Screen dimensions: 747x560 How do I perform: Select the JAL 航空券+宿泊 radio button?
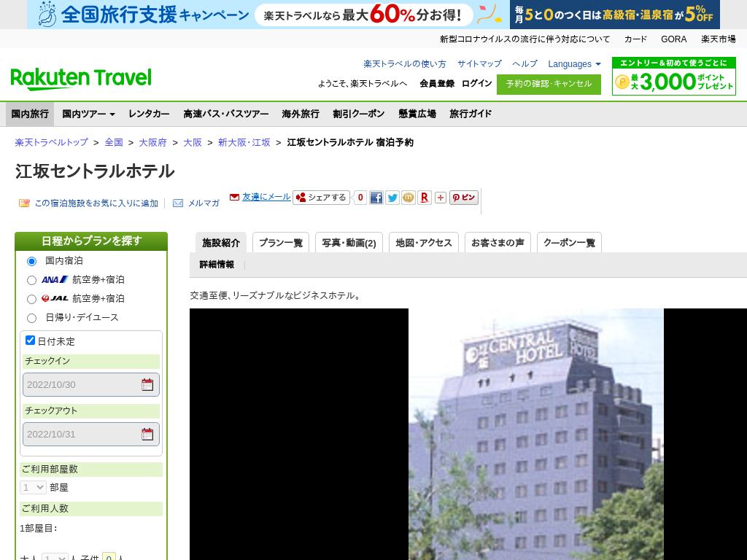click(x=31, y=300)
